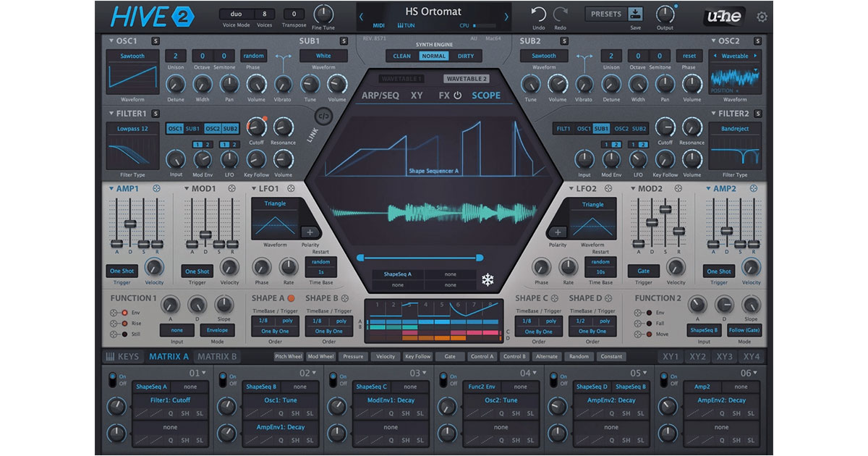Viewport: 868px width, 456px height.
Task: Click the Voices count field showing 8
Action: pos(264,14)
